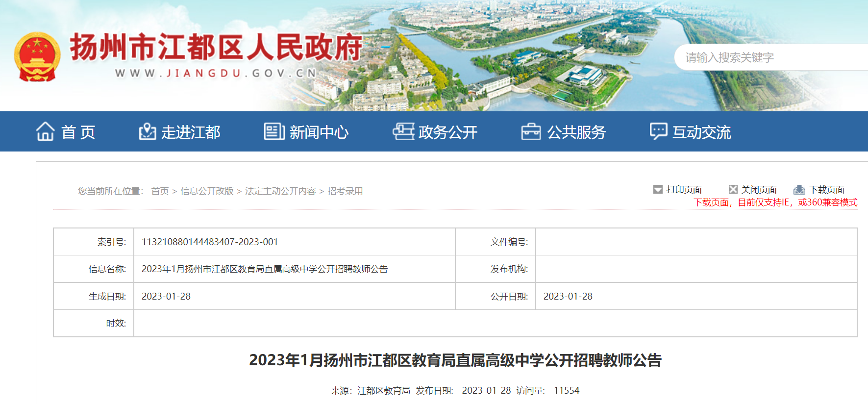
Task: Click the 生成日期 value 2023-01-28
Action: (166, 296)
